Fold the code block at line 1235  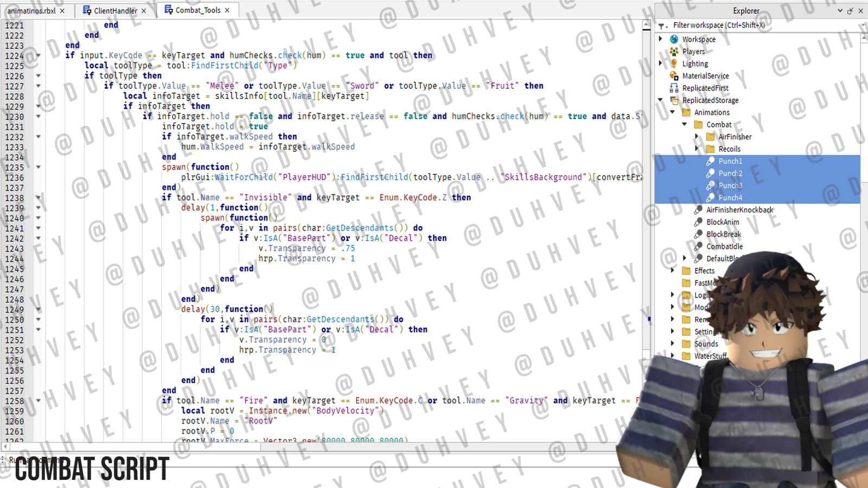[39, 167]
